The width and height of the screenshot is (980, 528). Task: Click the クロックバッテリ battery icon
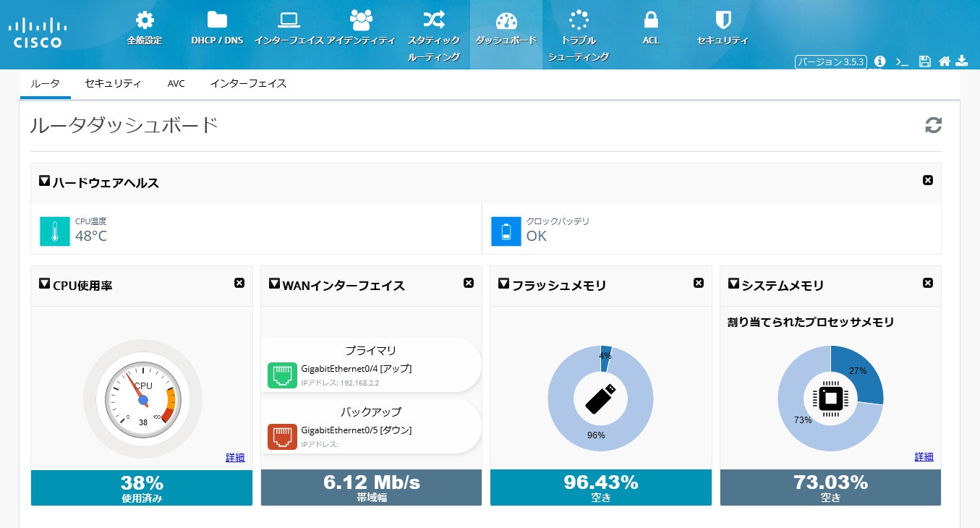tap(506, 231)
